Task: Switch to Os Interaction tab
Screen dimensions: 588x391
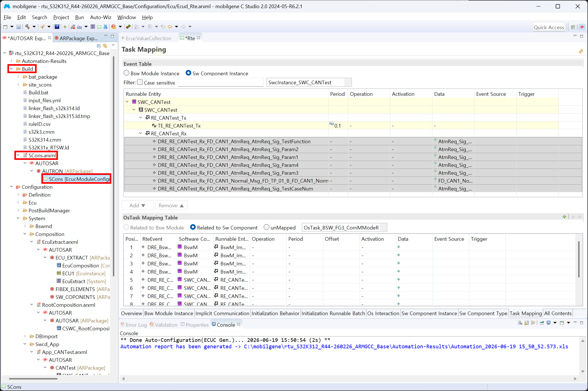Action: 383,313
